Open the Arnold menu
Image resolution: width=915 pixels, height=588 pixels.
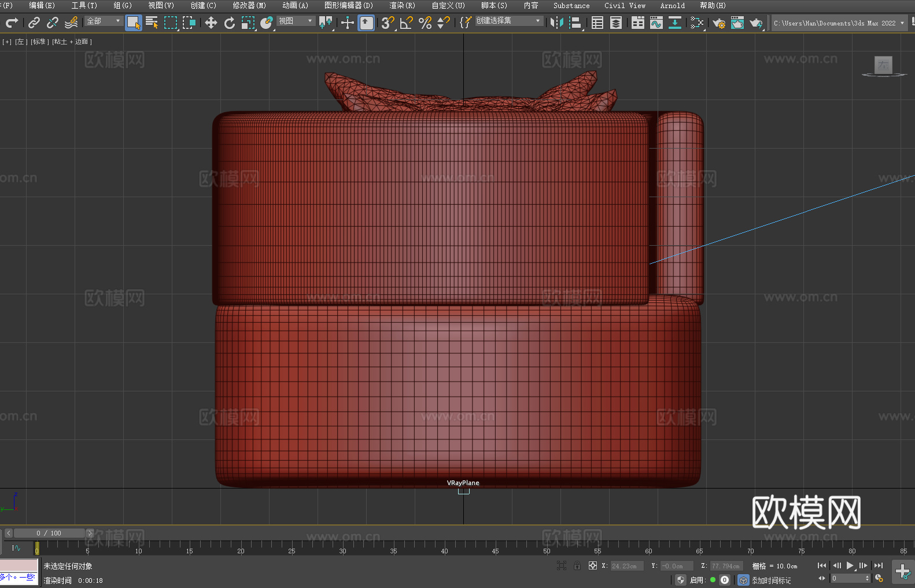(672, 6)
